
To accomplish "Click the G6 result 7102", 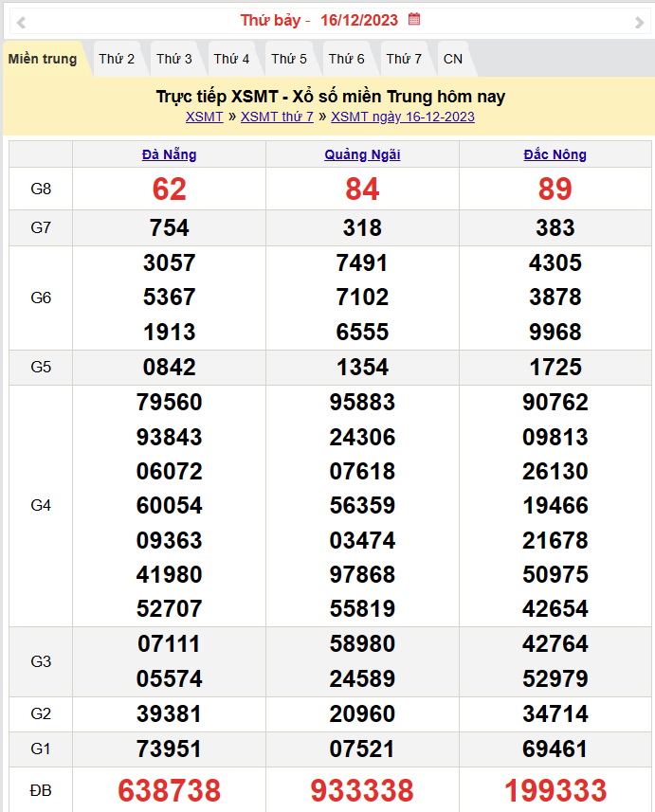I will pyautogui.click(x=362, y=298).
